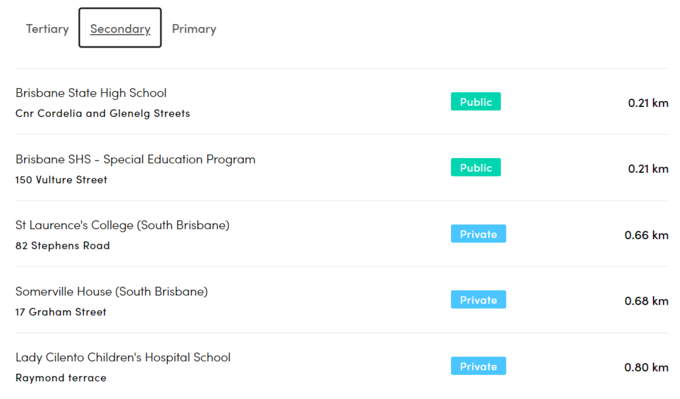Screen dimensions: 680x399
Task: Click Brisbane SHS Special Education Program
Action: (x=135, y=160)
